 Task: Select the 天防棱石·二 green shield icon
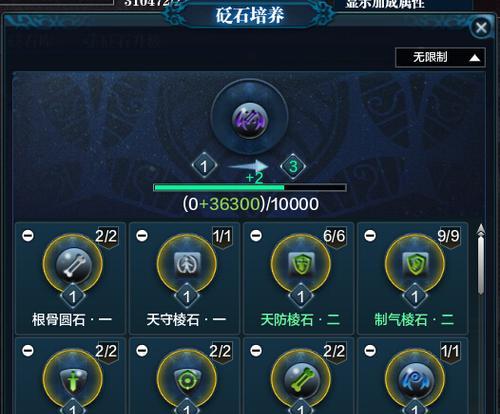click(301, 265)
